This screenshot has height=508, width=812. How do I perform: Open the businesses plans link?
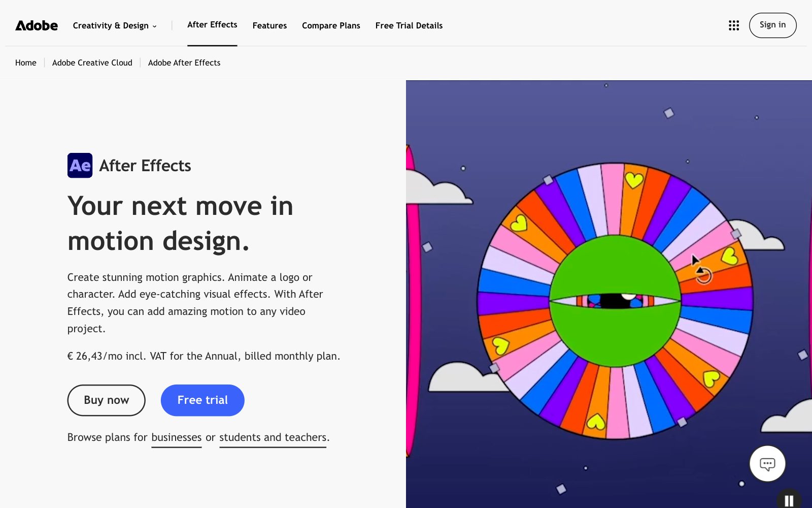[x=177, y=437]
